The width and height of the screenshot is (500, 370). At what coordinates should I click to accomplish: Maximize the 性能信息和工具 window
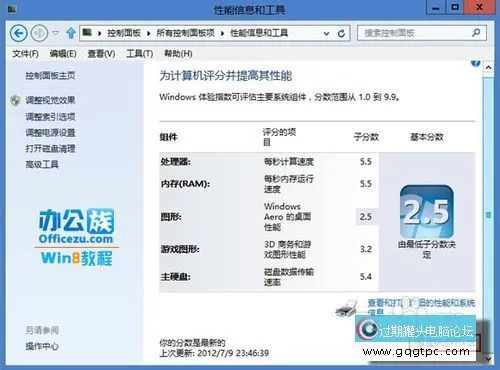(455, 8)
